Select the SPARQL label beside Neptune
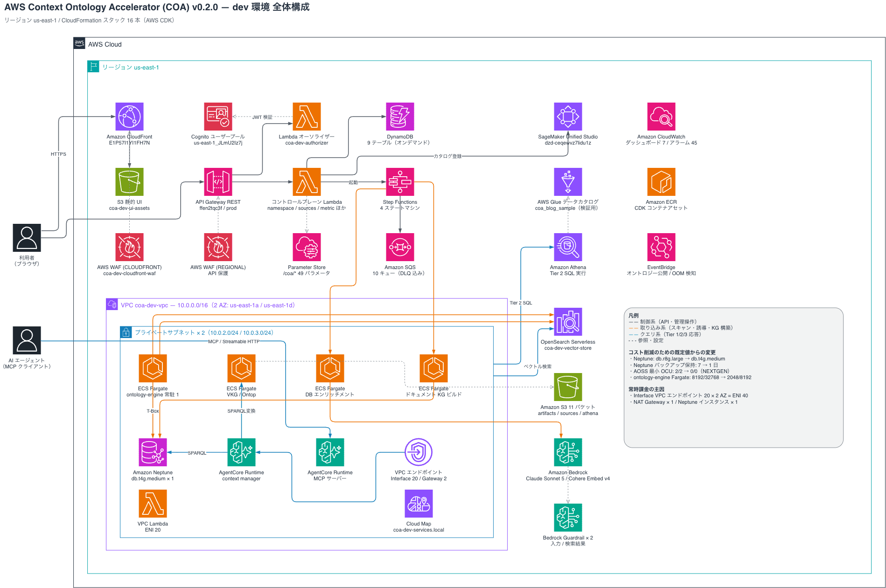Screen dimensions: 886x588 (x=197, y=453)
